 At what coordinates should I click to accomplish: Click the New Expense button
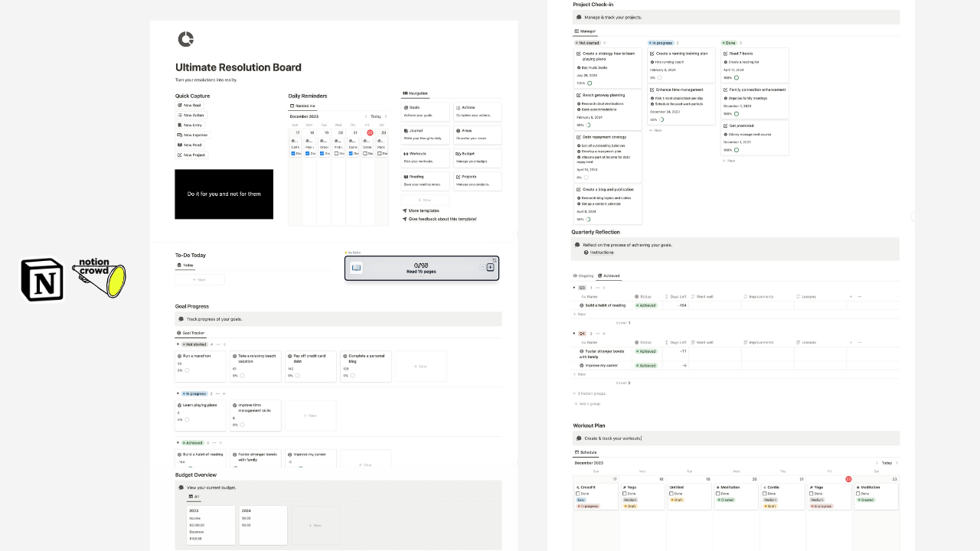[x=192, y=135]
